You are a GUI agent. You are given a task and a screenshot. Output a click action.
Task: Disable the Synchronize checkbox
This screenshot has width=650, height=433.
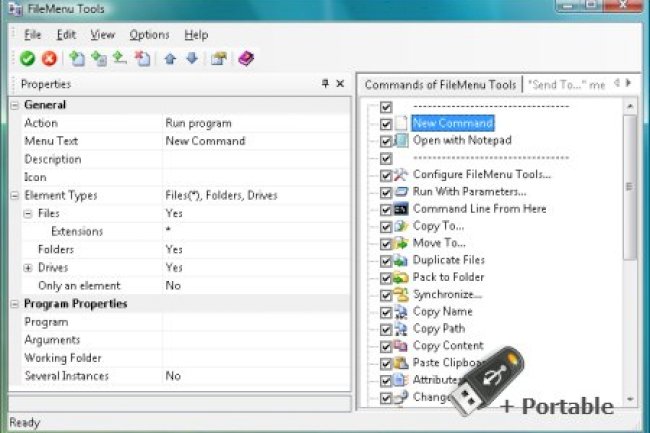tap(386, 295)
